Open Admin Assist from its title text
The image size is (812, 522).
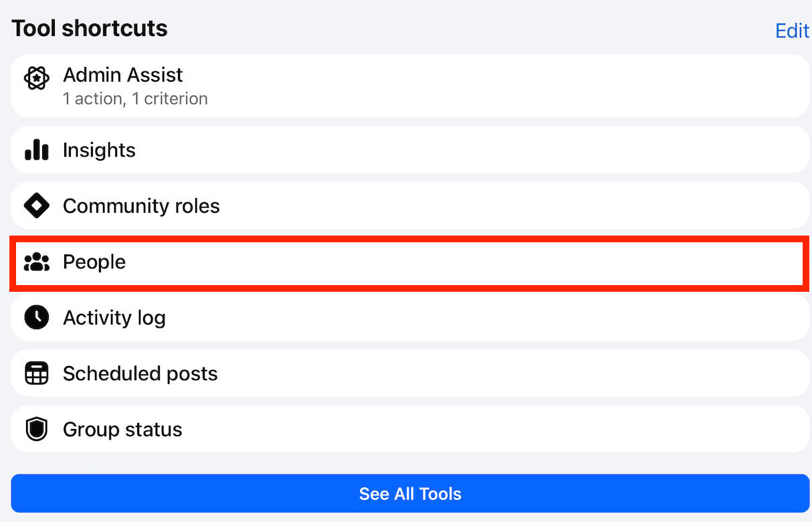(122, 75)
